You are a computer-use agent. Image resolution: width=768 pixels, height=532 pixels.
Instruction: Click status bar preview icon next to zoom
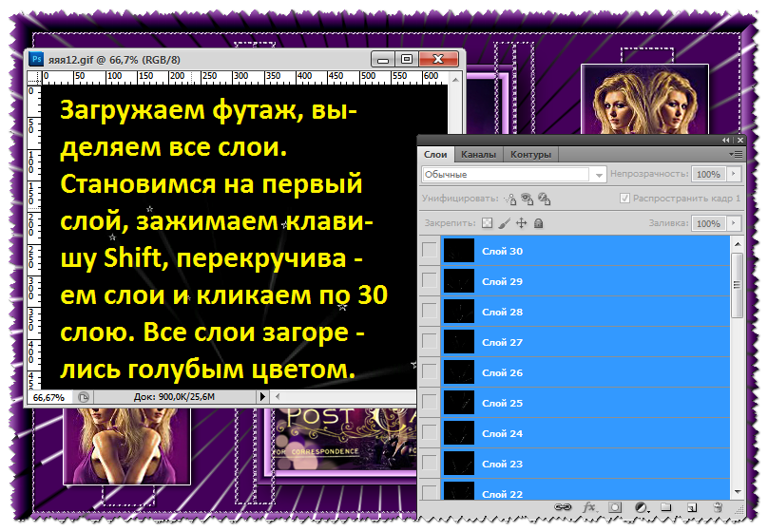[x=84, y=397]
